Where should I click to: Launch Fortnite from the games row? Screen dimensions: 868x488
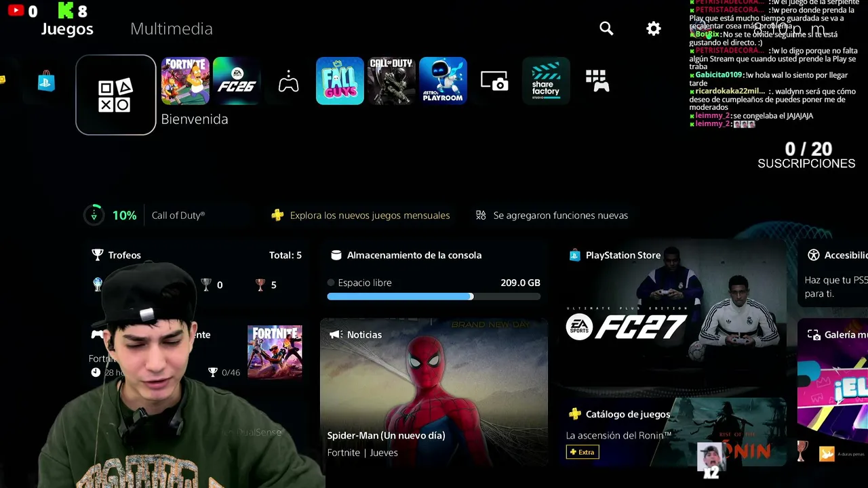pos(185,81)
